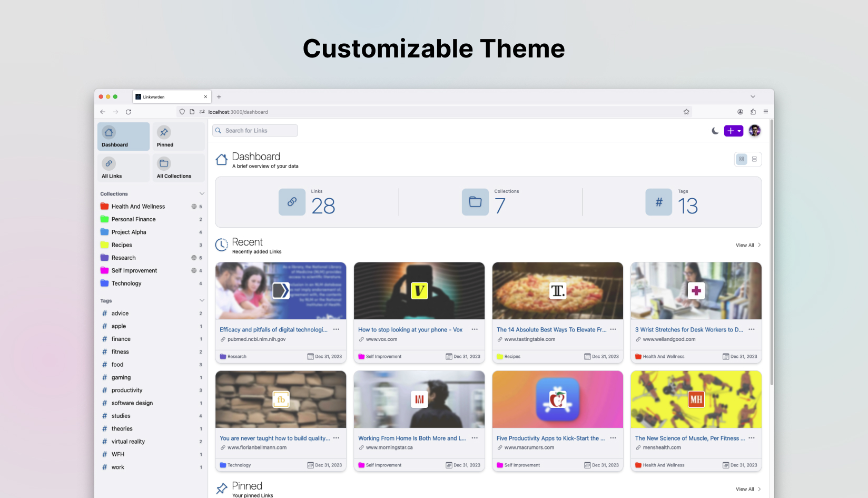This screenshot has height=498, width=868.
Task: Open the Recipes collection
Action: coord(152,245)
